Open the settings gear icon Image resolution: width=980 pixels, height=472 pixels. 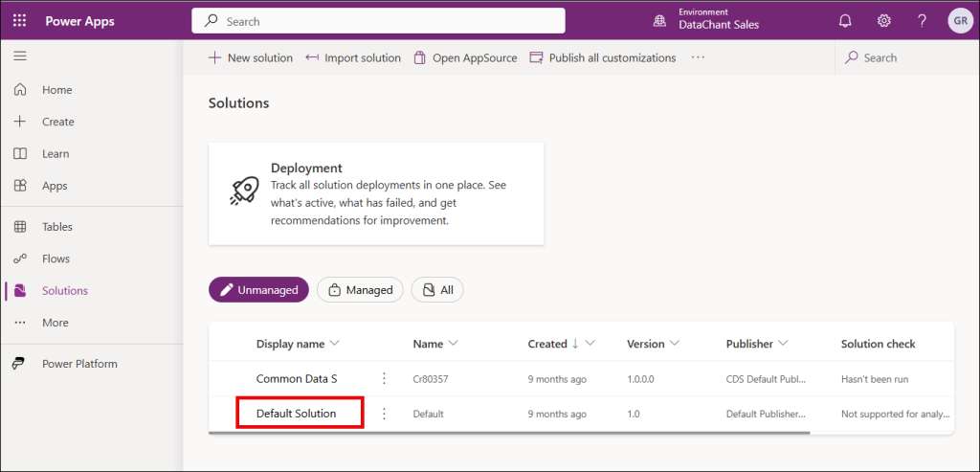883,21
